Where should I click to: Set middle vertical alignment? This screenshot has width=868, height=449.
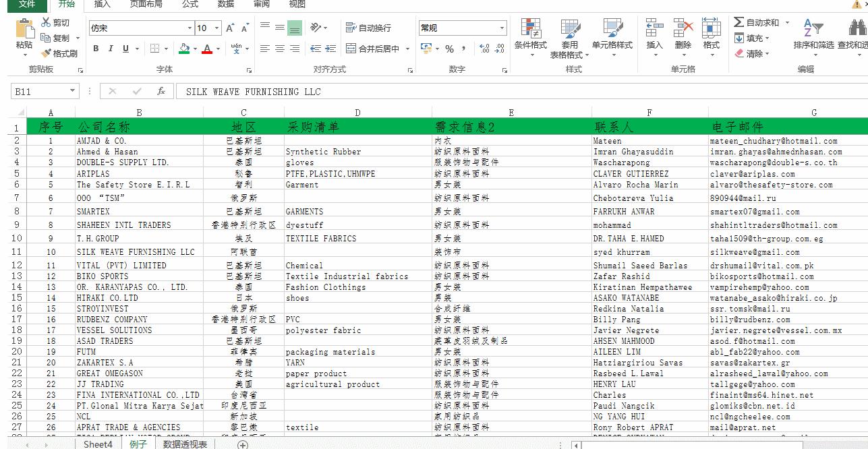280,28
